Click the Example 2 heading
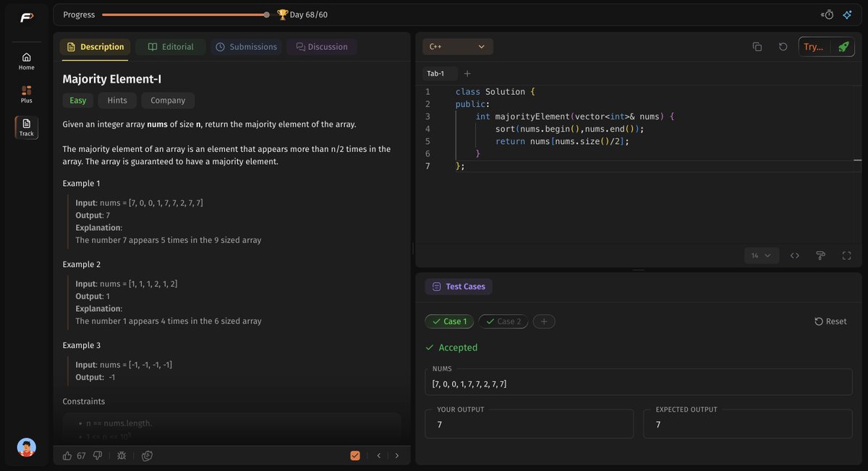Screen dimensions: 868x471 click(x=82, y=264)
